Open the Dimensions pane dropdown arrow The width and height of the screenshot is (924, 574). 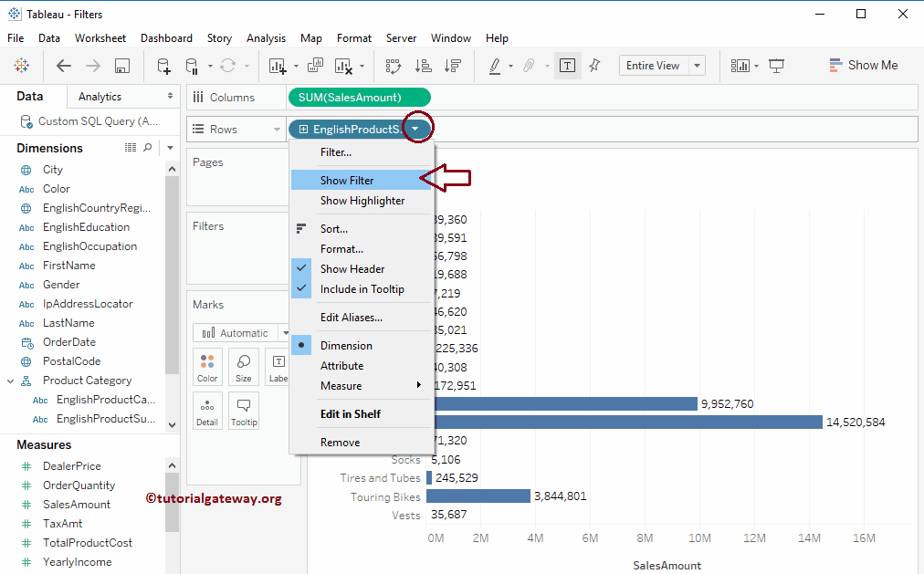[x=170, y=148]
